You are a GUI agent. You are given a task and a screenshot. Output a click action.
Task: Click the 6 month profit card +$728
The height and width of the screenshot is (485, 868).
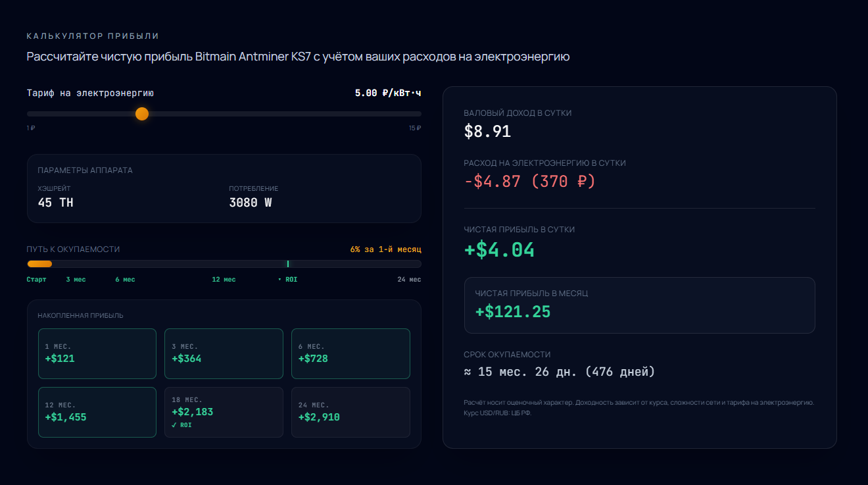pos(350,353)
